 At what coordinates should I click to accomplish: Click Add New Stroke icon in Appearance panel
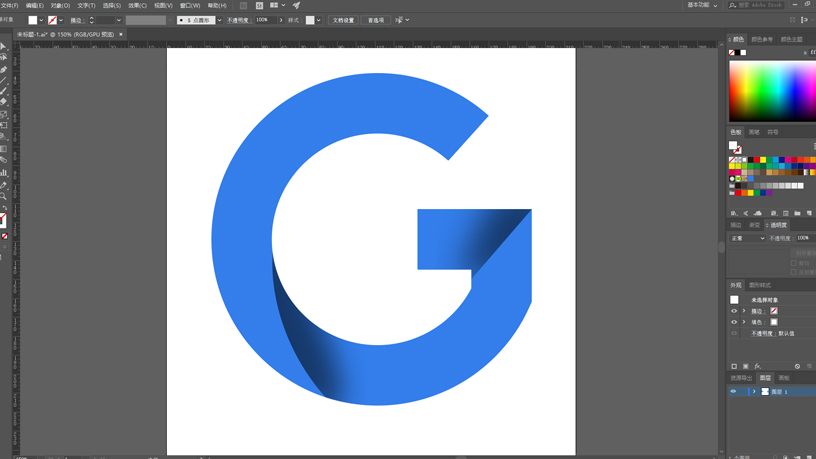point(734,366)
